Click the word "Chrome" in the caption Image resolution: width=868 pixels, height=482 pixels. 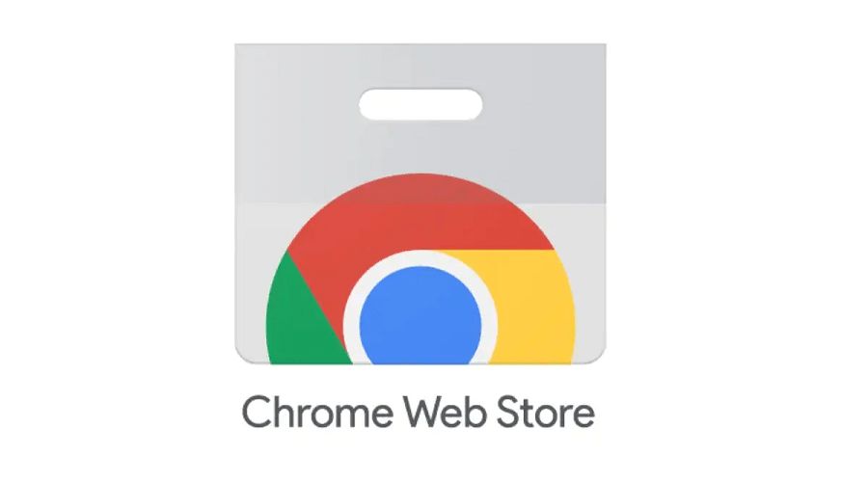317,412
